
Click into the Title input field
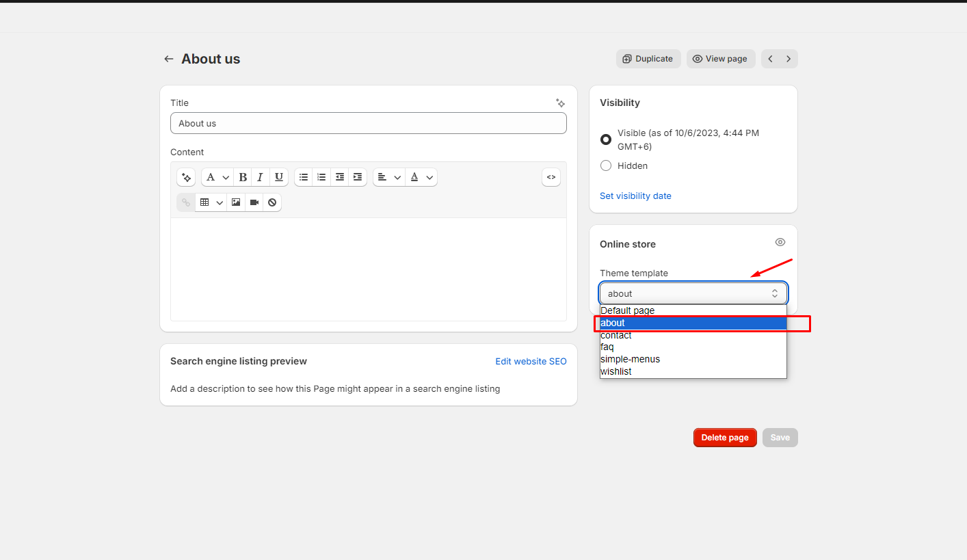click(368, 123)
